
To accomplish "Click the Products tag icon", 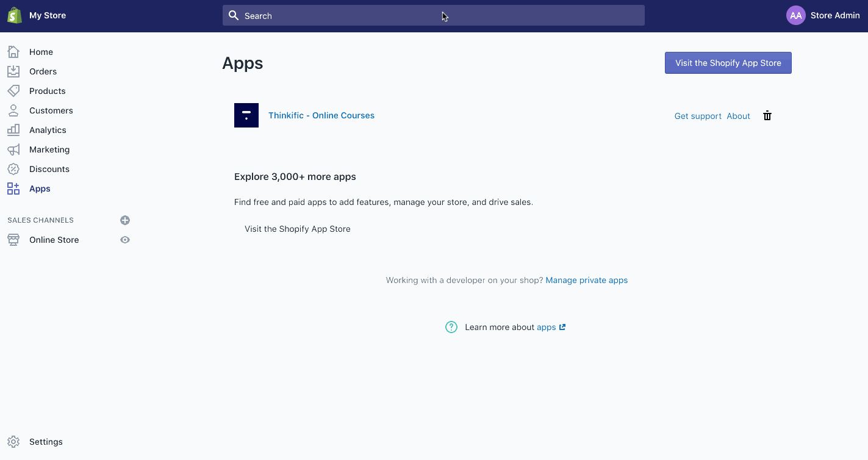I will tap(13, 91).
